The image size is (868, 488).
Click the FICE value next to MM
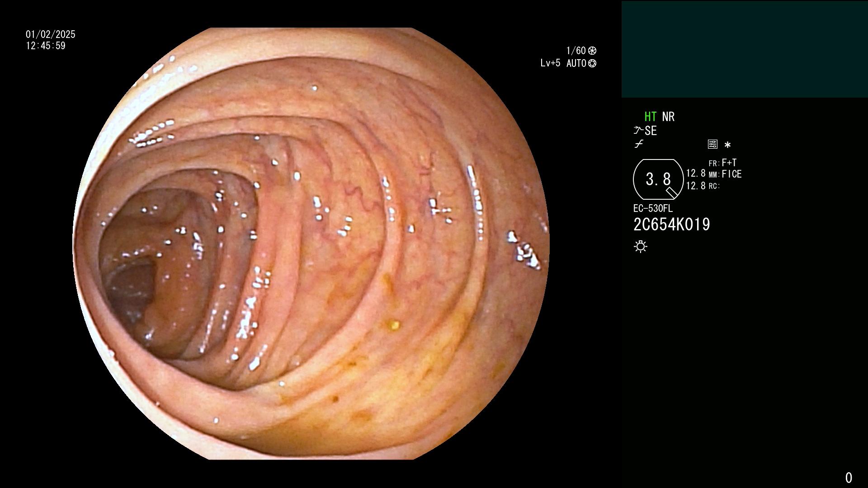click(731, 174)
